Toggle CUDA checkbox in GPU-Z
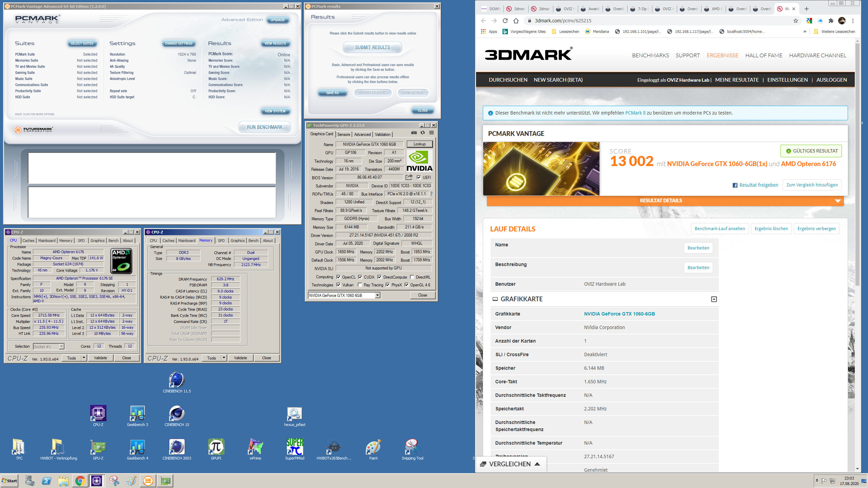 (x=360, y=277)
